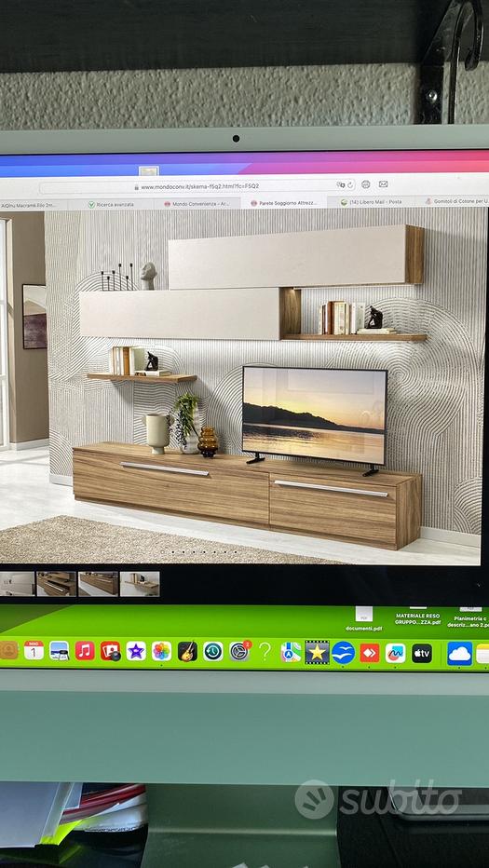Launch the filmstrip star app in Dock
The width and height of the screenshot is (489, 868).
point(317,652)
